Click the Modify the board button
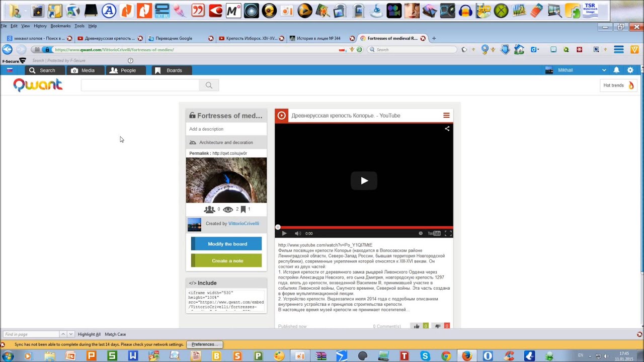The image size is (644, 362). click(x=226, y=244)
